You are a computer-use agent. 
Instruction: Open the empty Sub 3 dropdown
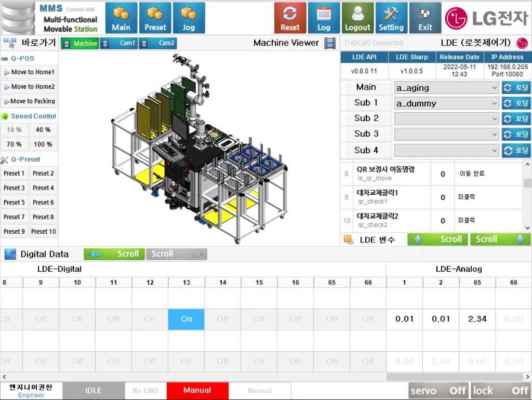coord(446,135)
